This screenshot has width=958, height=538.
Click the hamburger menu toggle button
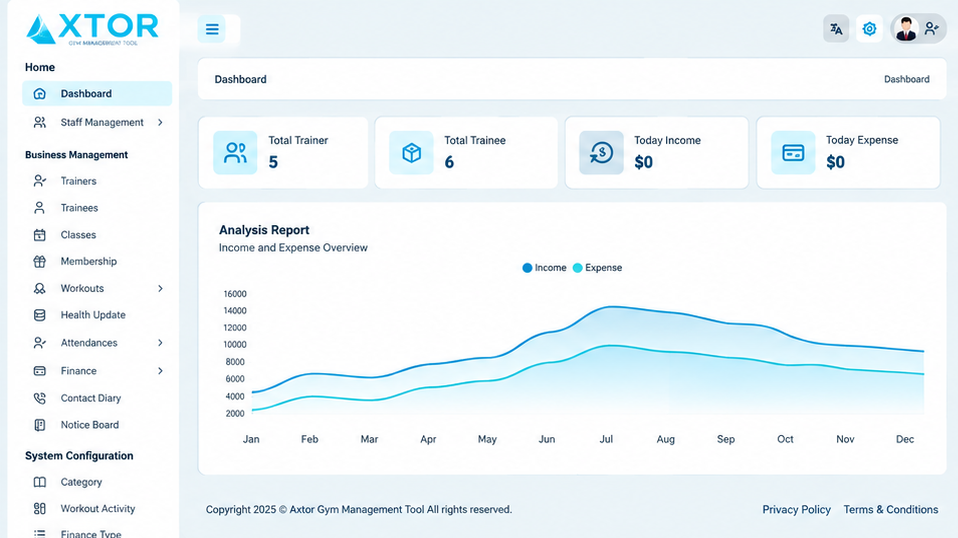tap(212, 29)
